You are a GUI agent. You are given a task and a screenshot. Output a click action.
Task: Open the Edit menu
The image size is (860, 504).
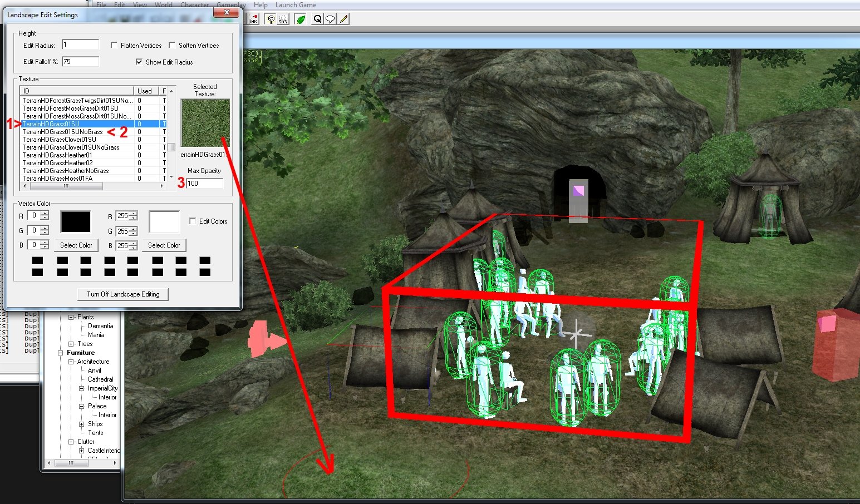(120, 4)
